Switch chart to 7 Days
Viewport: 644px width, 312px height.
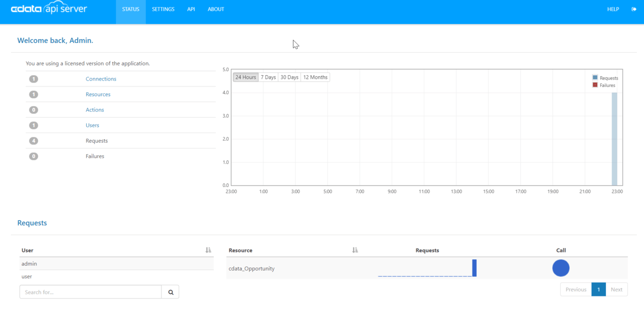click(x=268, y=77)
